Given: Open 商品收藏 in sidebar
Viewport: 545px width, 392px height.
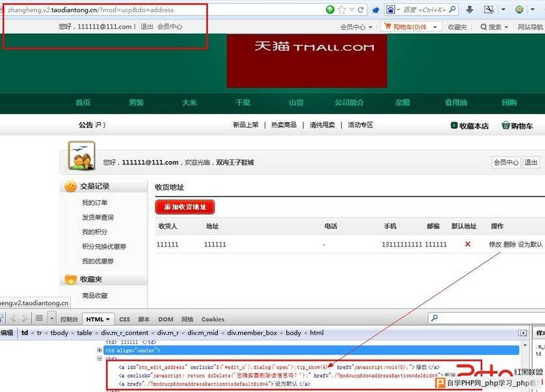Looking at the screenshot, I should point(94,296).
